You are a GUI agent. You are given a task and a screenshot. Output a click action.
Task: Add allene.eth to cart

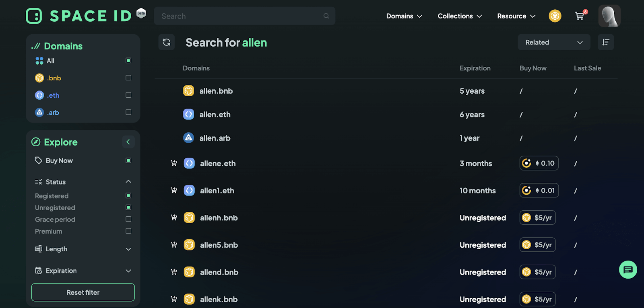tap(174, 163)
